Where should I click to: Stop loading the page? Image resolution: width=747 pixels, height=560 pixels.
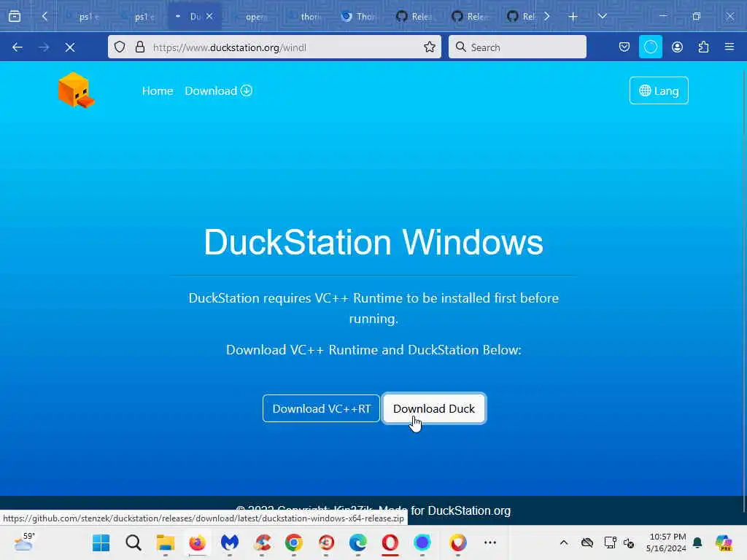pyautogui.click(x=70, y=47)
